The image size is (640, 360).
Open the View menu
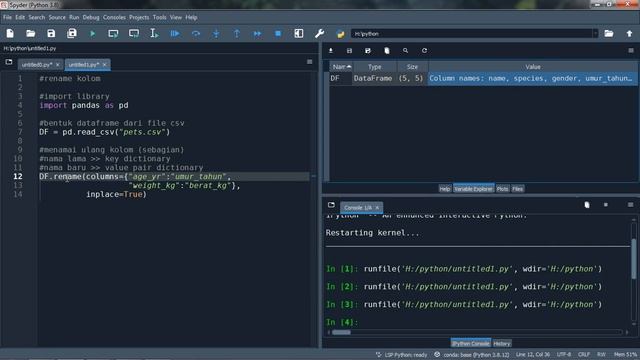176,17
